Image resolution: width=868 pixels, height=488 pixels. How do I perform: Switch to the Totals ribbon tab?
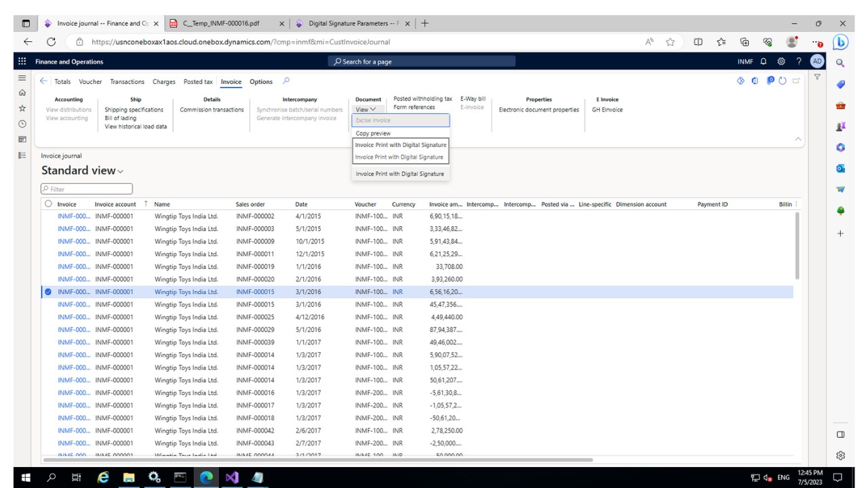(62, 82)
